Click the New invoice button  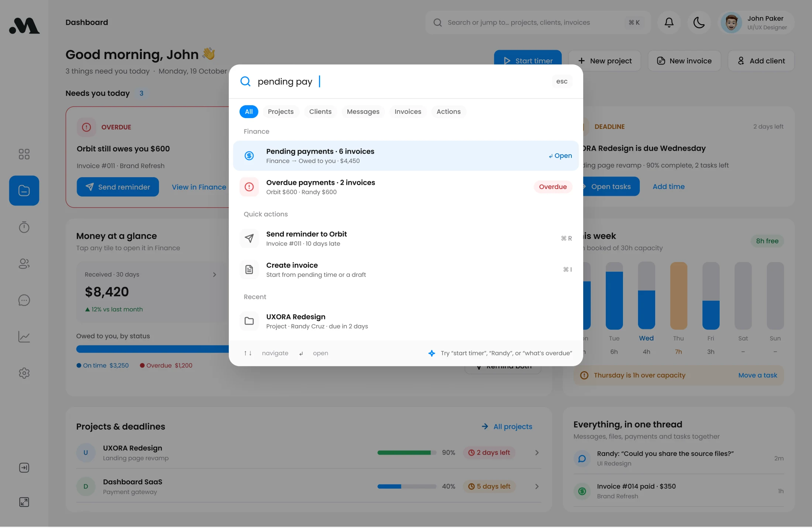684,61
